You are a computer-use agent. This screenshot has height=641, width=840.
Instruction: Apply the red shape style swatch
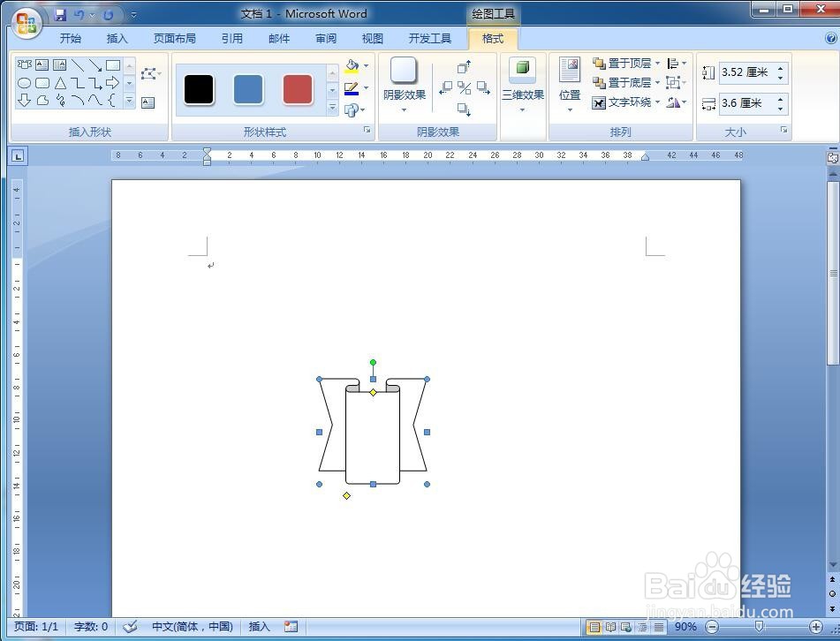pyautogui.click(x=298, y=89)
